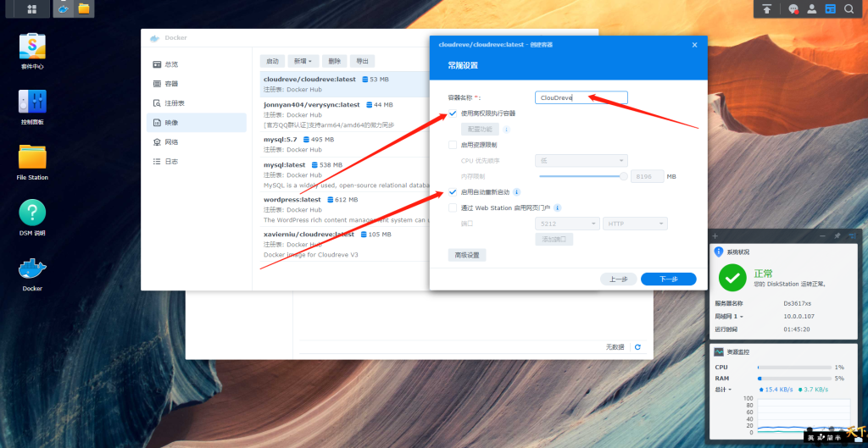Click the configure capabilities button
The height and width of the screenshot is (448, 868).
pos(480,130)
